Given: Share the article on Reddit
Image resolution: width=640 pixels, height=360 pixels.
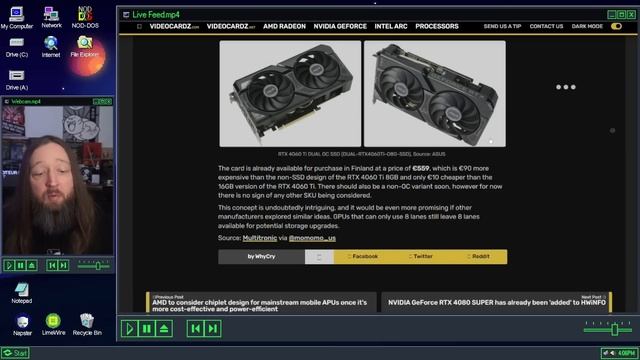Looking at the screenshot, I should (478, 257).
